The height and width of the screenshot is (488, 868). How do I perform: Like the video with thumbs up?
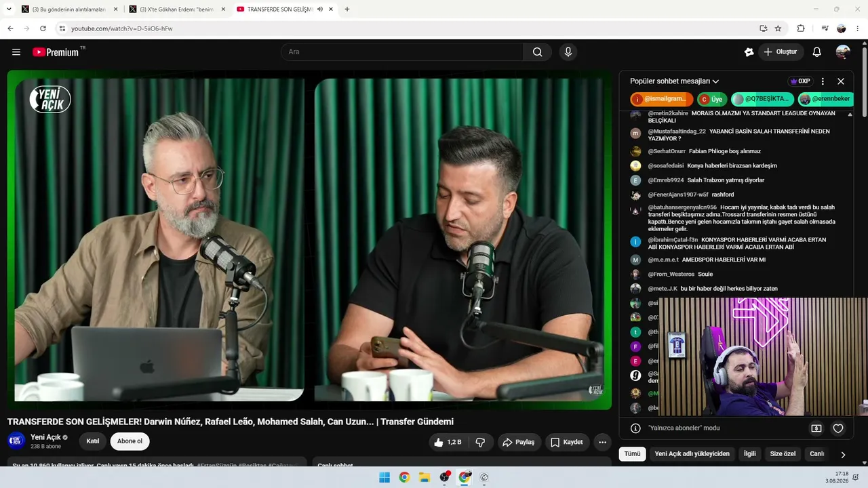(x=448, y=442)
